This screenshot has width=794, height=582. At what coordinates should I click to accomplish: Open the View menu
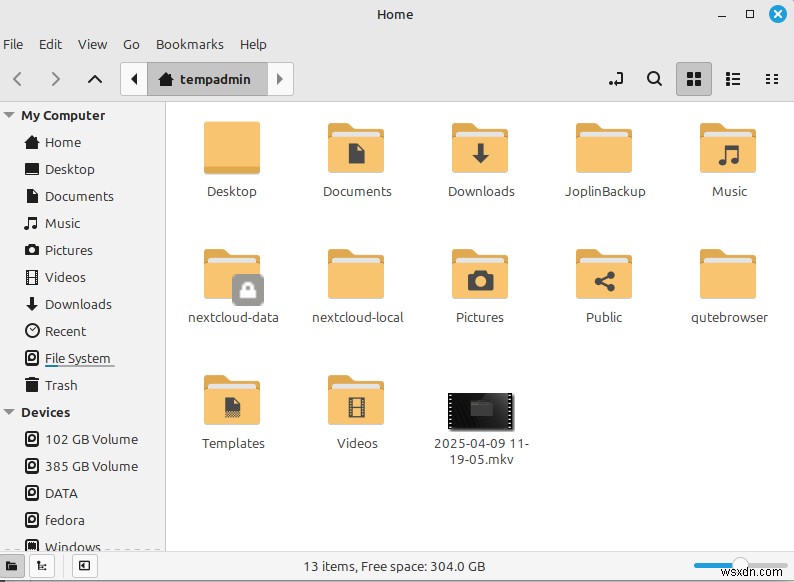[93, 45]
